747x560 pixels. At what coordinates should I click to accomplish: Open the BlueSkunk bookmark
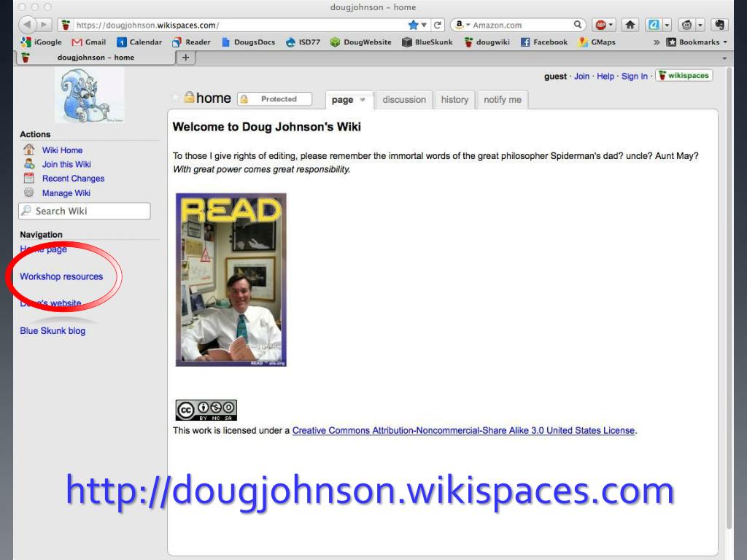(x=427, y=42)
